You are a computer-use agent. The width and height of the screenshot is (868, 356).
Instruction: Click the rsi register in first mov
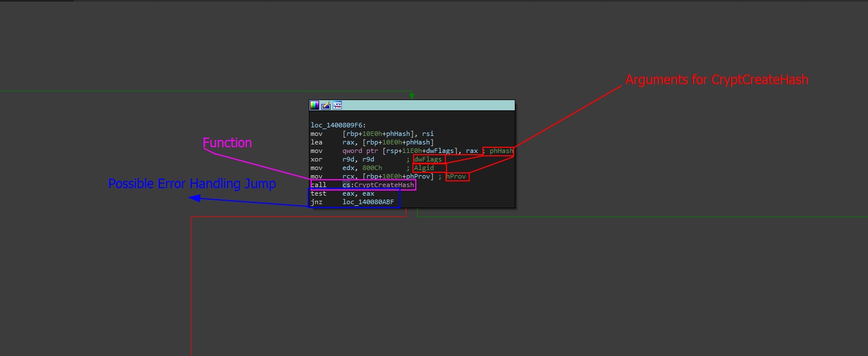click(428, 134)
